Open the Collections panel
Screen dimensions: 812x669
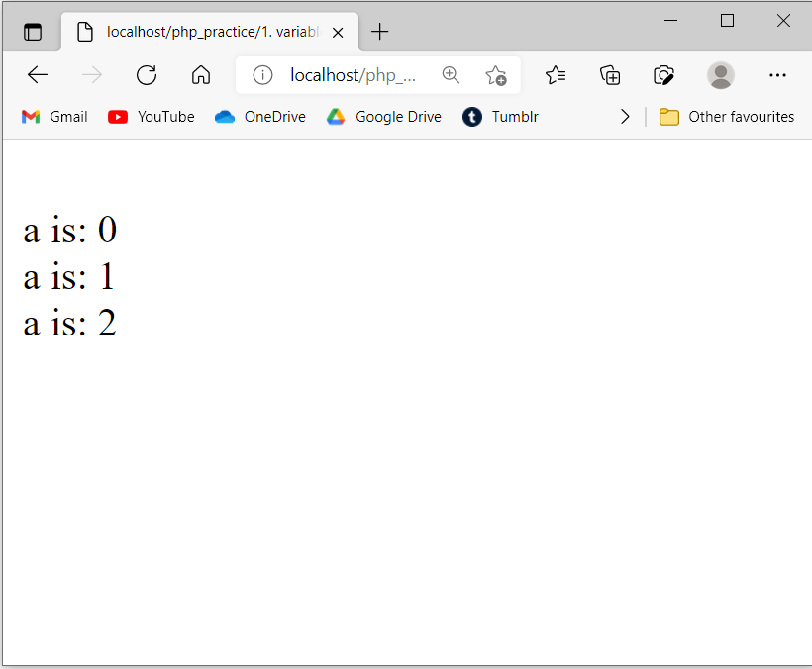click(610, 75)
